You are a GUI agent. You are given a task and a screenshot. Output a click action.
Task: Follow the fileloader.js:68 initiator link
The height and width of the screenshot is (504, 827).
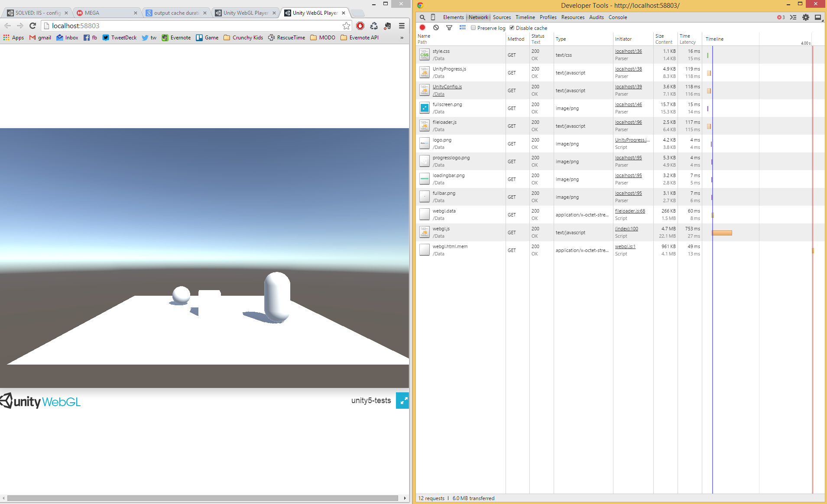pyautogui.click(x=629, y=211)
